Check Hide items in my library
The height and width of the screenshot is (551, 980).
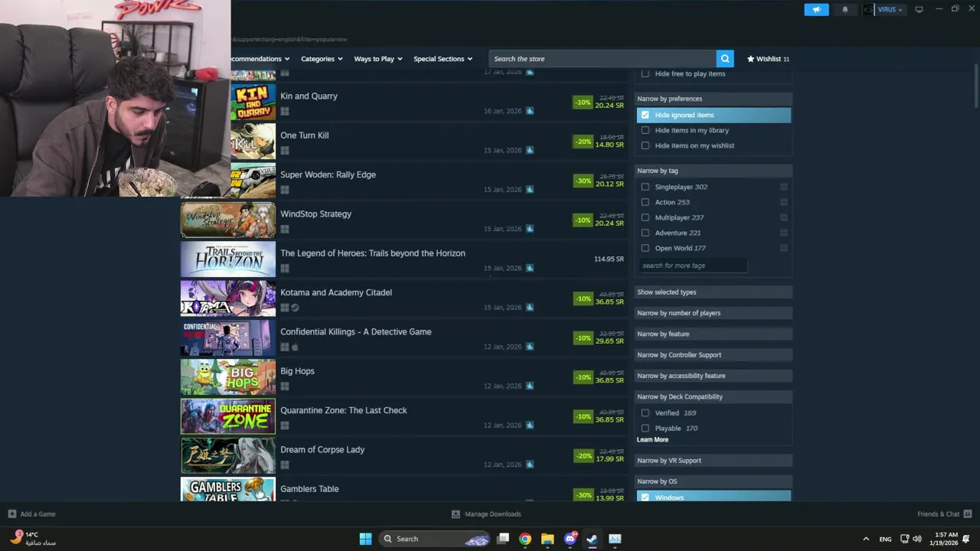(645, 130)
